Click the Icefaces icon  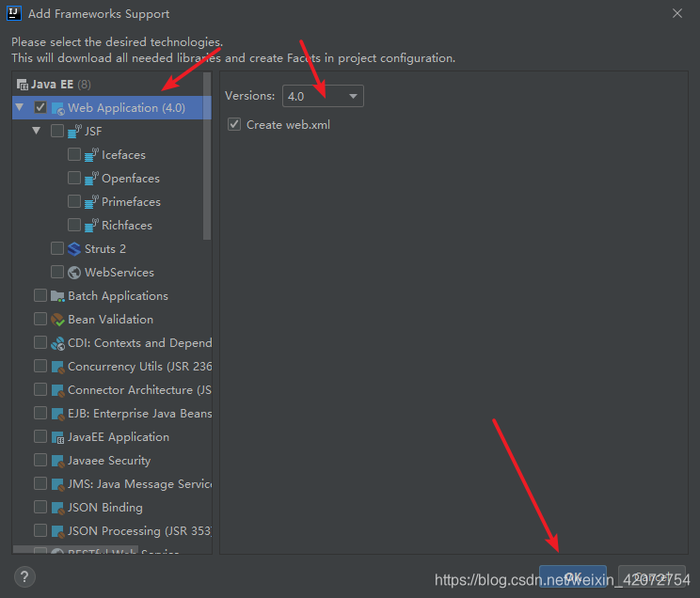(x=91, y=155)
